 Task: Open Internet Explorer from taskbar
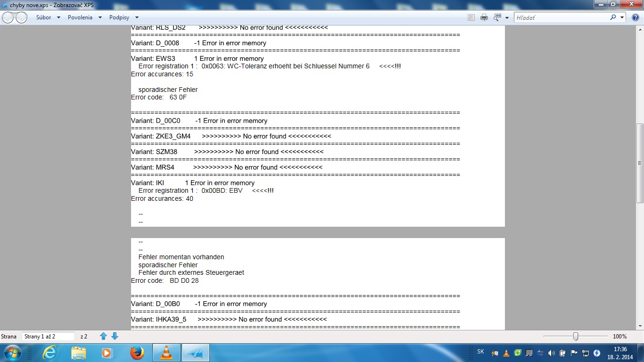pyautogui.click(x=49, y=353)
